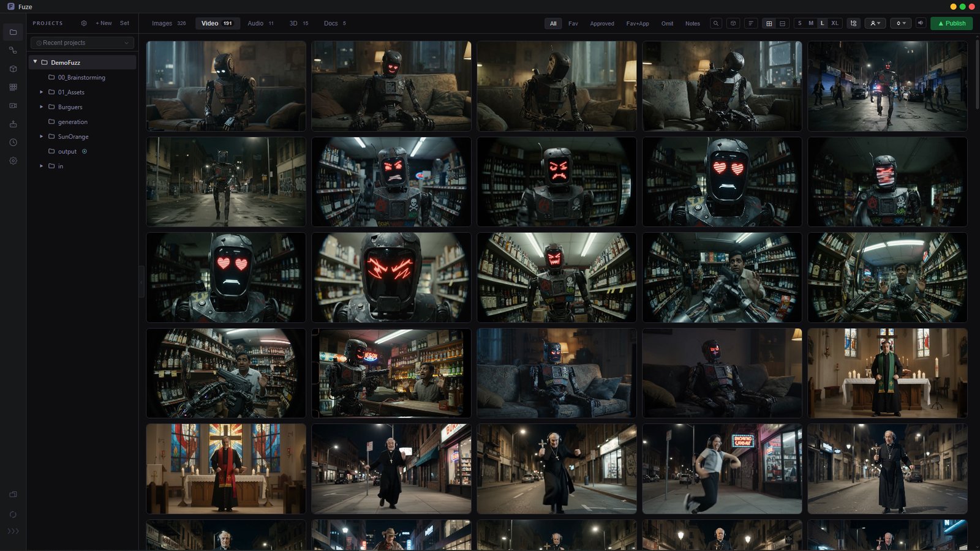Click the target icon beside output folder
The height and width of the screenshot is (551, 980).
(85, 151)
